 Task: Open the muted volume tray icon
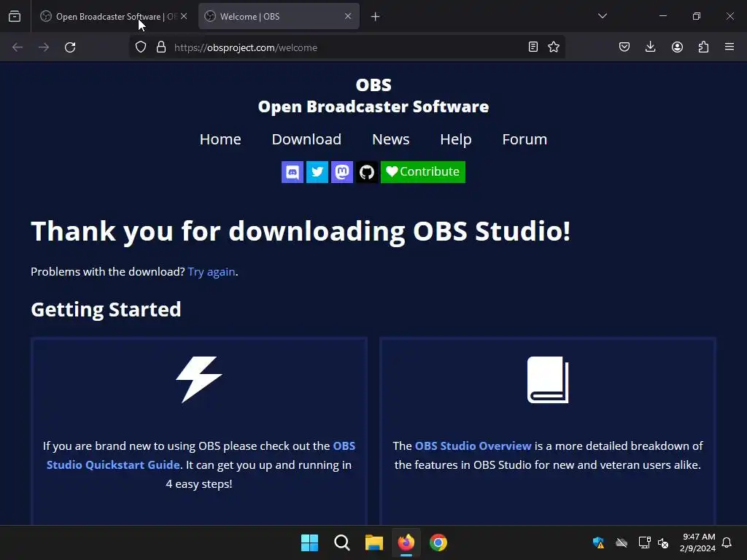[x=663, y=542]
